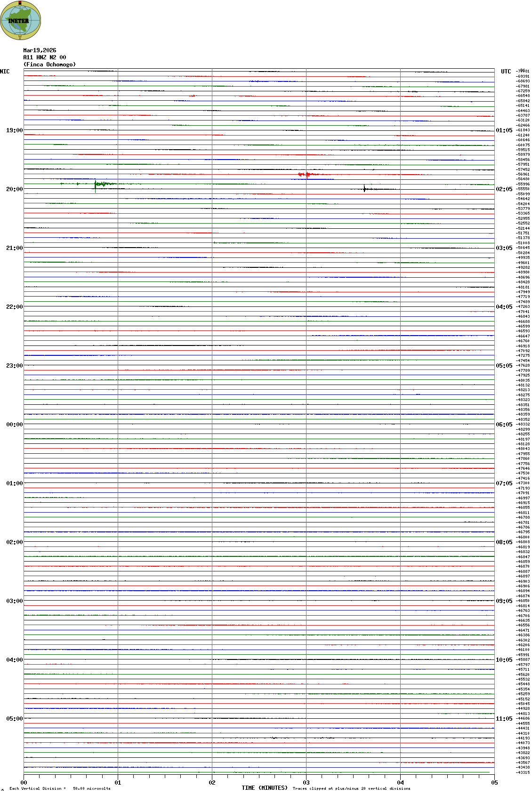Viewport: 532px width, 795px height.
Task: Select the 00:00 midnight time label
Action: point(14,425)
